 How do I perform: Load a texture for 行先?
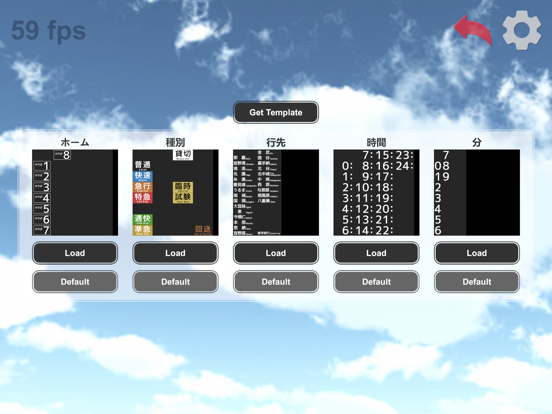point(276,253)
